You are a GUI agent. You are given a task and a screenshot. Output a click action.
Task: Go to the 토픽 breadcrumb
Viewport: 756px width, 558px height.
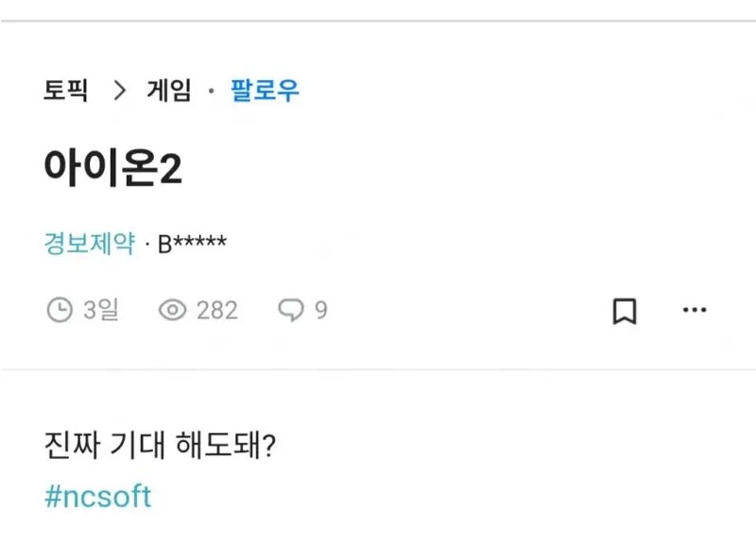coord(65,92)
